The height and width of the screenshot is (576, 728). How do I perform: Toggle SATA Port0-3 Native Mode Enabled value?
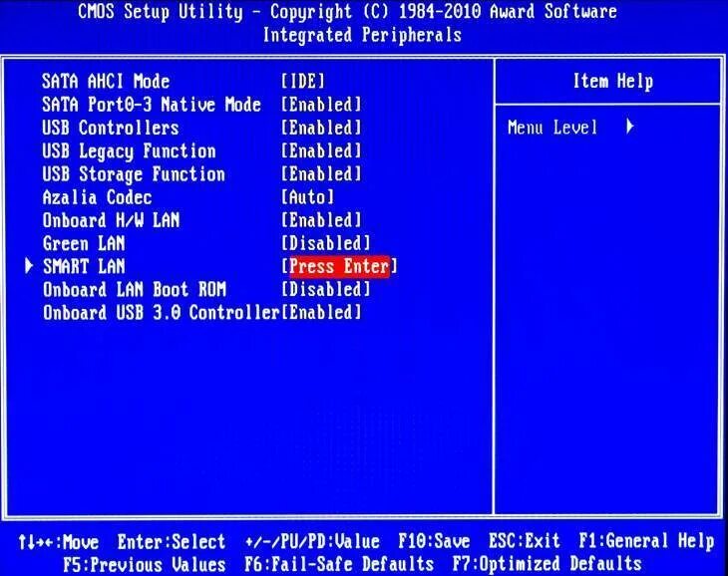[x=321, y=105]
